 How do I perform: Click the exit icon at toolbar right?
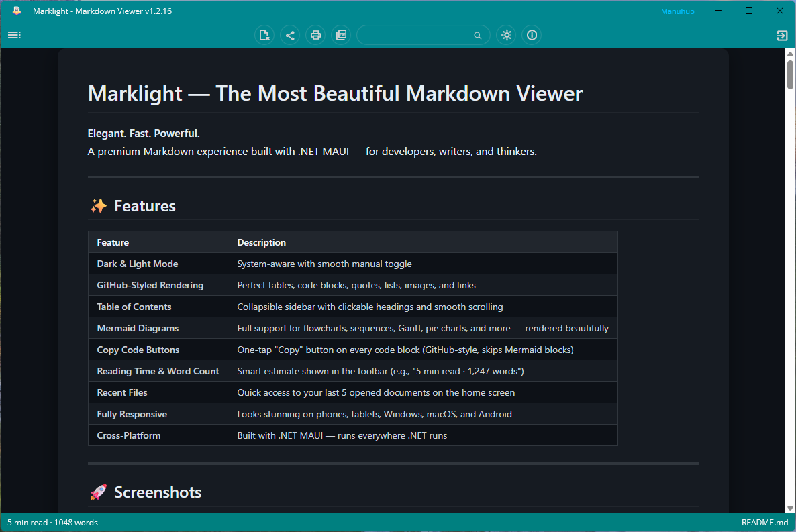click(782, 35)
